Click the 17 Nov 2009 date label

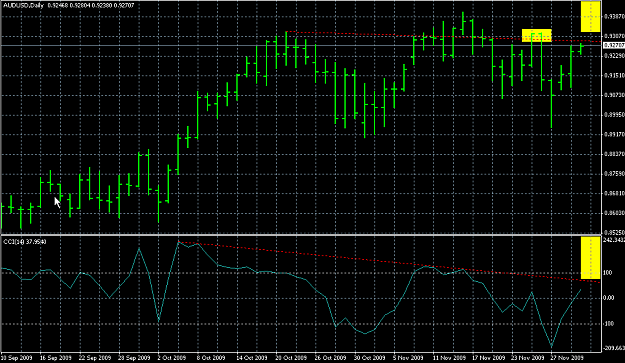(x=488, y=358)
